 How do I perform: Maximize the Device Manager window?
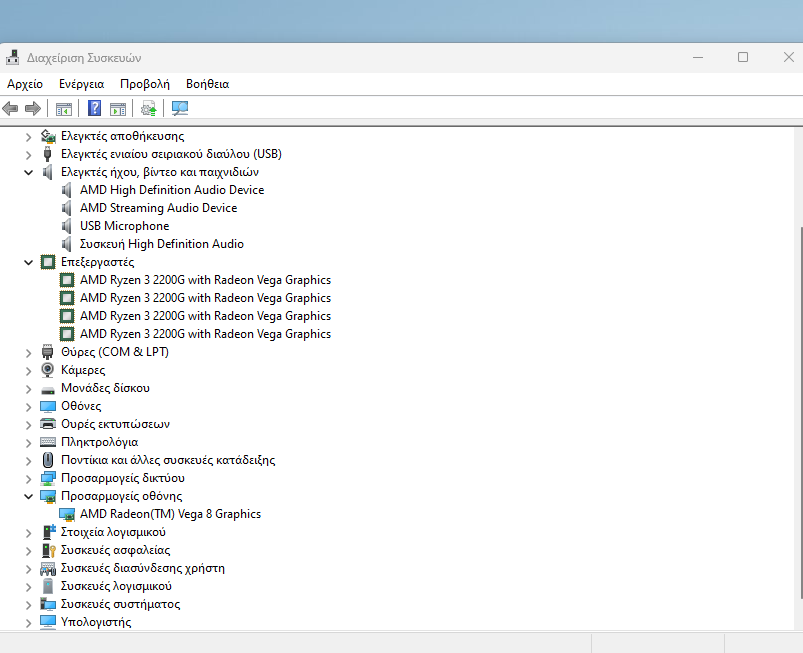743,57
